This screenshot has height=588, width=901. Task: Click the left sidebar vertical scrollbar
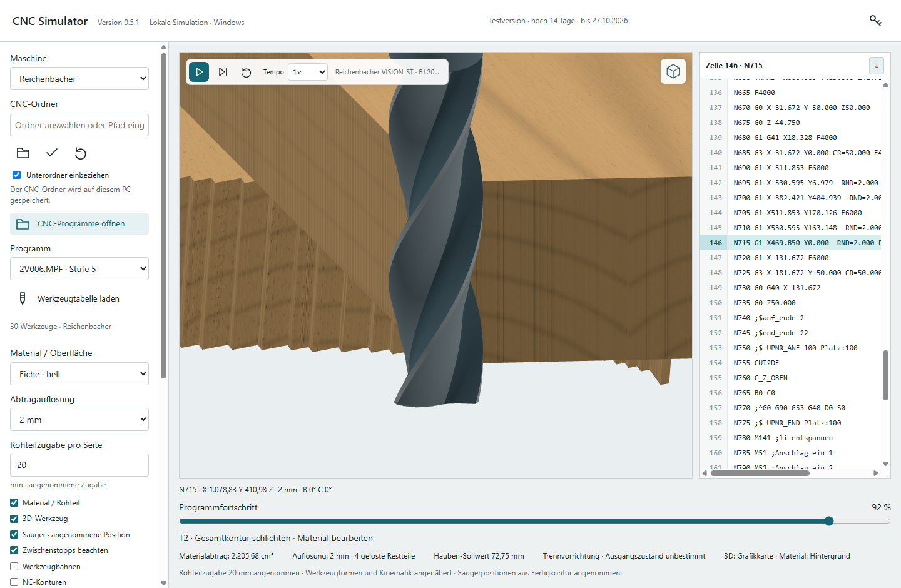[x=163, y=216]
